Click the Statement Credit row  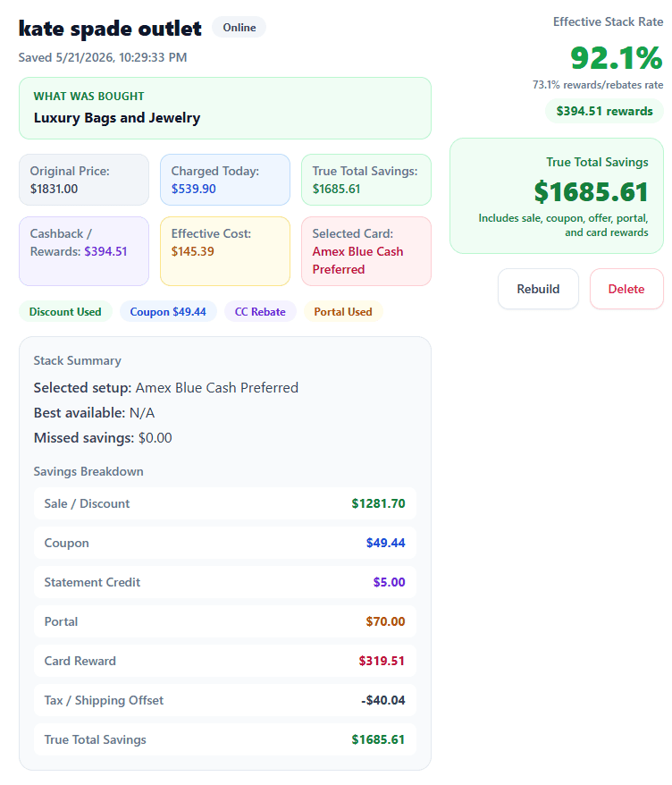[225, 582]
